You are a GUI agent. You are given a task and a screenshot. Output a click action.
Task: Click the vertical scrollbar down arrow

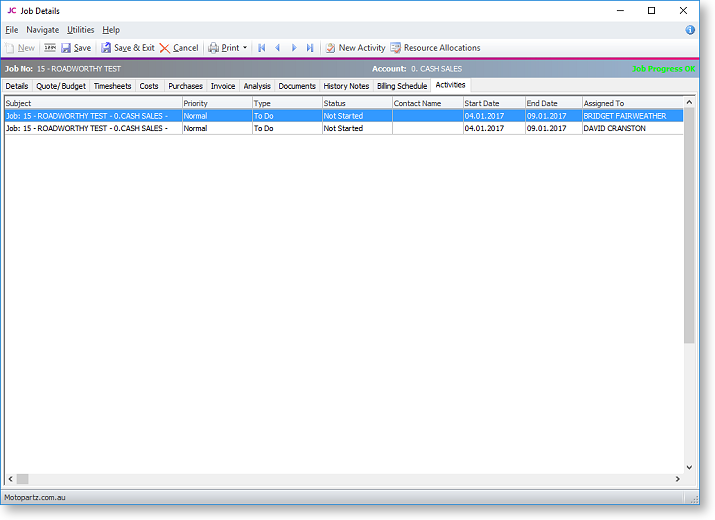[689, 467]
